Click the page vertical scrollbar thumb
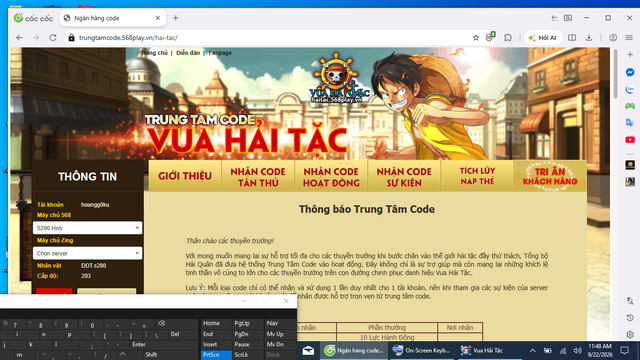The image size is (640, 360). point(616,73)
